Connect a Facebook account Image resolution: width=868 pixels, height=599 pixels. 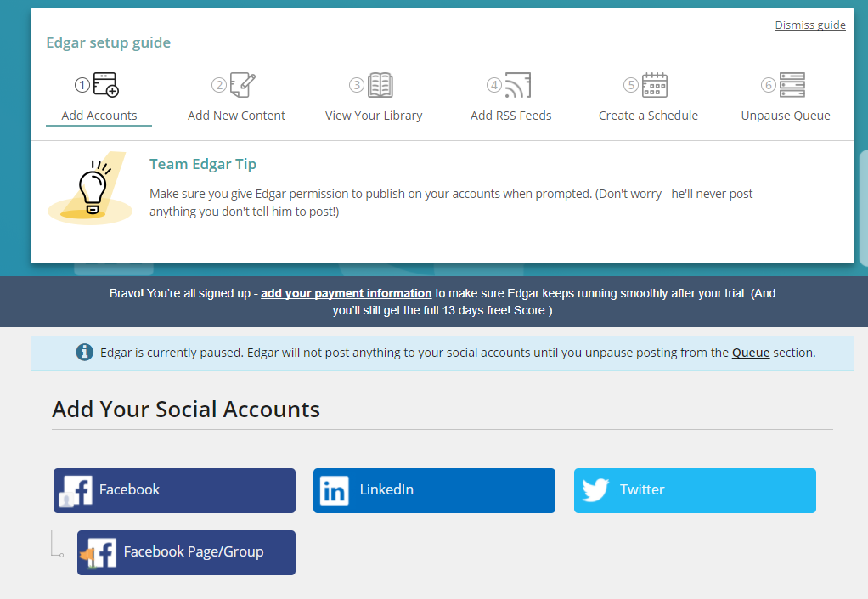[174, 490]
